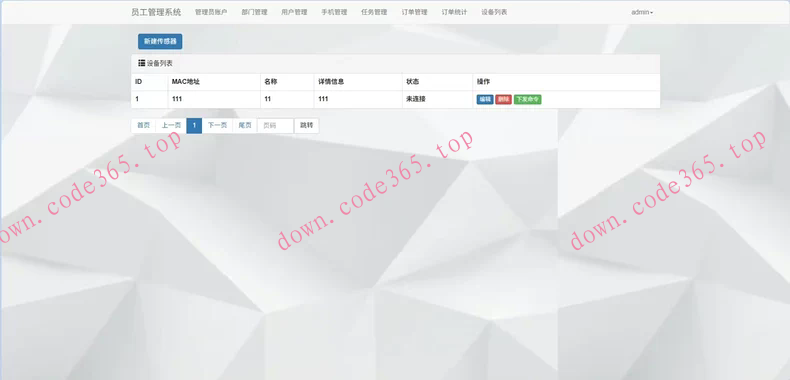790x380 pixels.
Task: Click the 员工管理系统 brand link
Action: pos(156,12)
